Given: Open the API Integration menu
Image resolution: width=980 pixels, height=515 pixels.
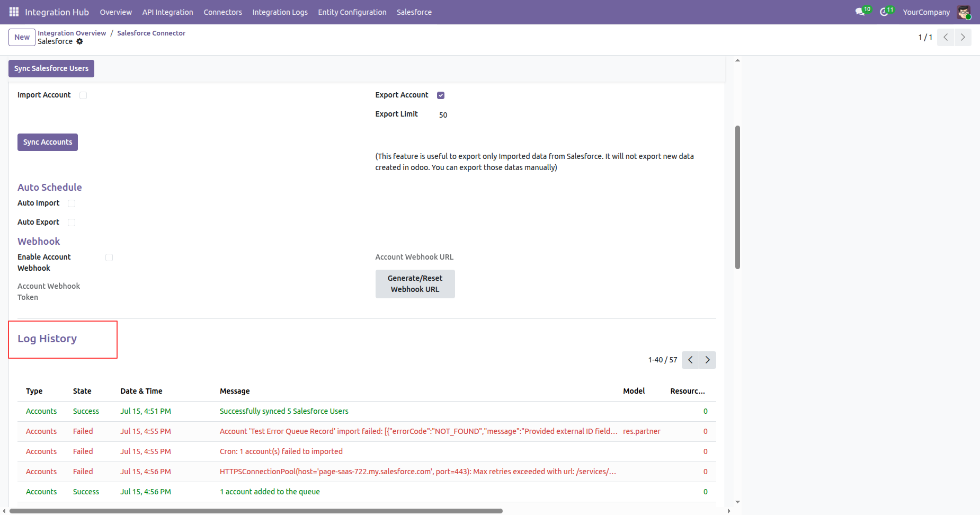Looking at the screenshot, I should (x=167, y=12).
